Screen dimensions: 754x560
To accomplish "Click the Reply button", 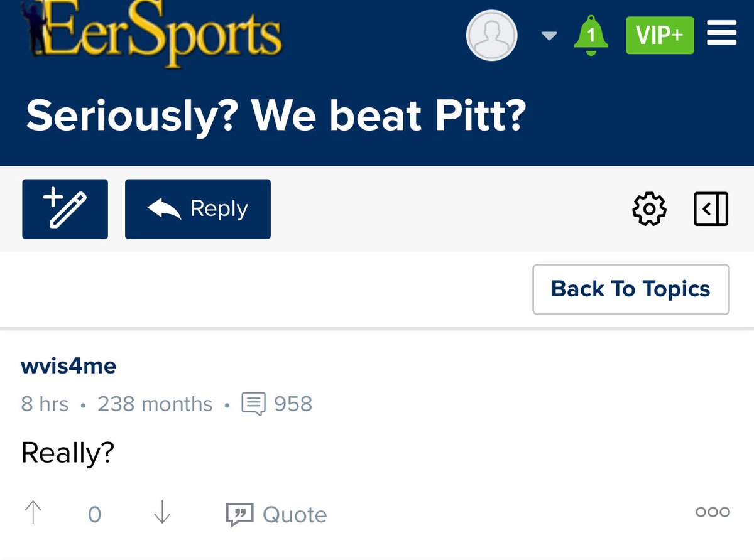I will [x=198, y=209].
